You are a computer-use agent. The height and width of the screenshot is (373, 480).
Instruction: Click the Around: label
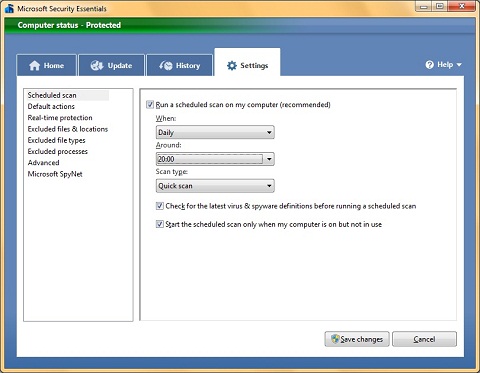click(x=168, y=145)
